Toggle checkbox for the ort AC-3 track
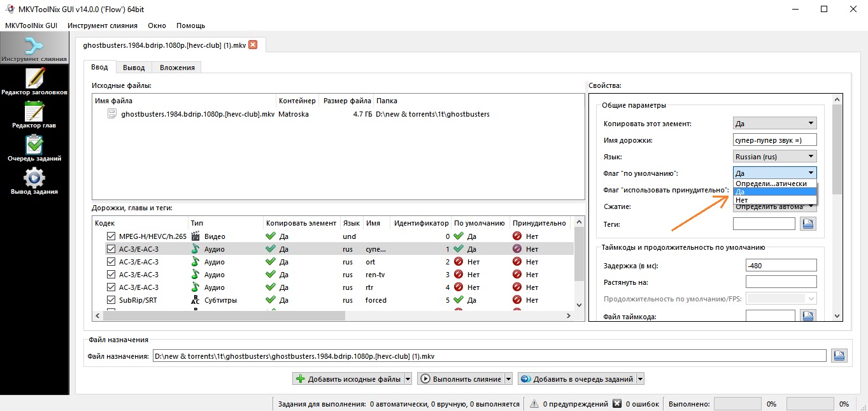 [x=111, y=262]
